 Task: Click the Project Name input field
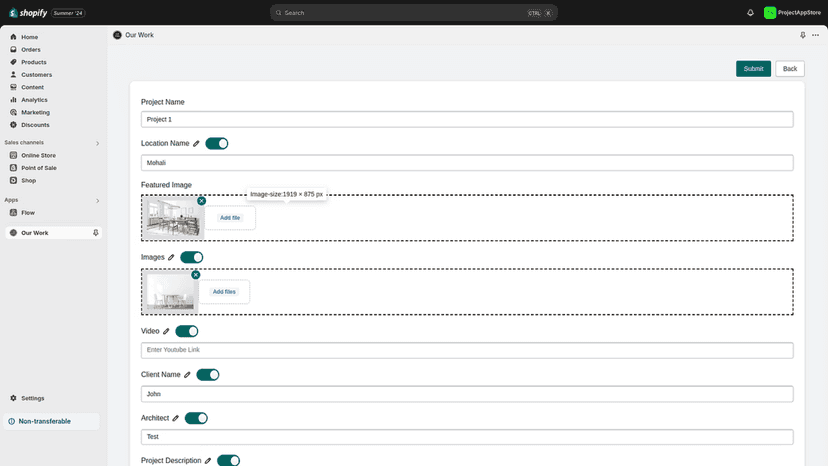467,119
